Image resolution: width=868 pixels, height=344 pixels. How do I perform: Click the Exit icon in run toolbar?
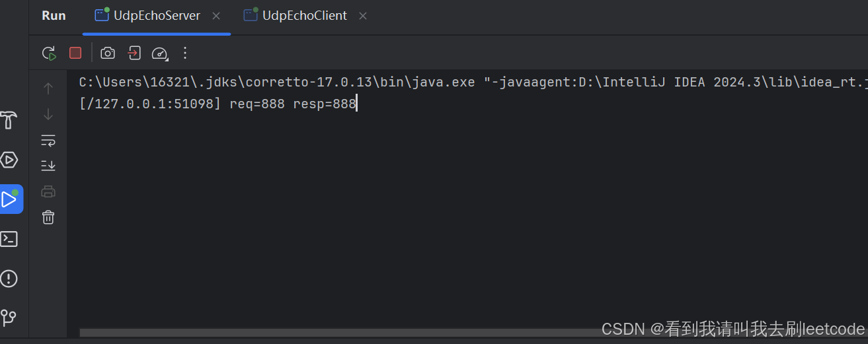point(134,53)
